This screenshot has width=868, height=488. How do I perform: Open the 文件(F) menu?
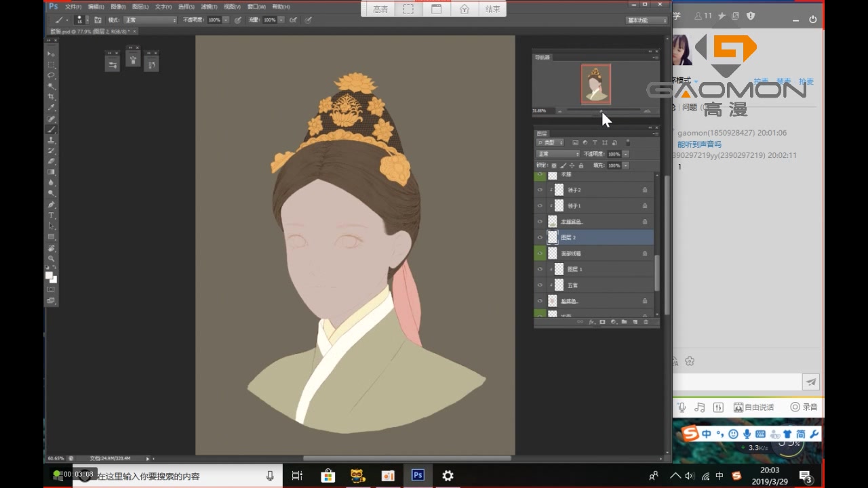click(x=73, y=6)
